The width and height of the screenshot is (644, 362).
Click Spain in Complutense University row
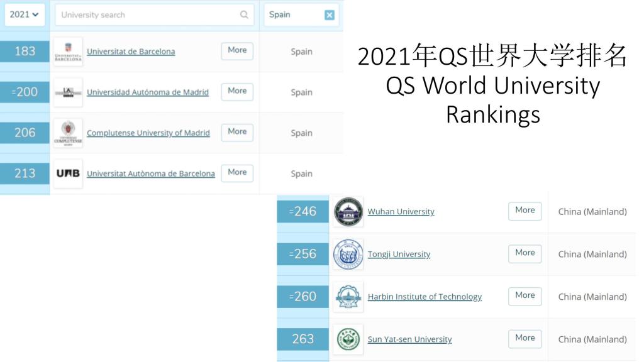pos(301,133)
